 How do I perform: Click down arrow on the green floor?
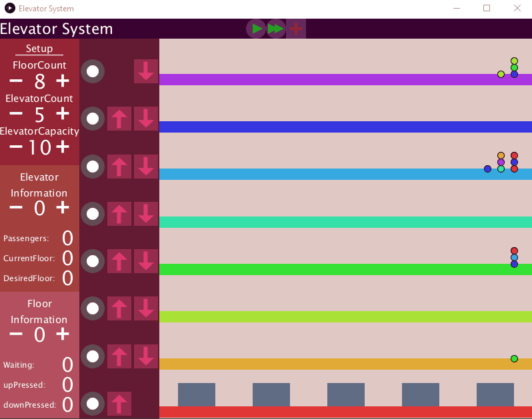[x=146, y=261]
